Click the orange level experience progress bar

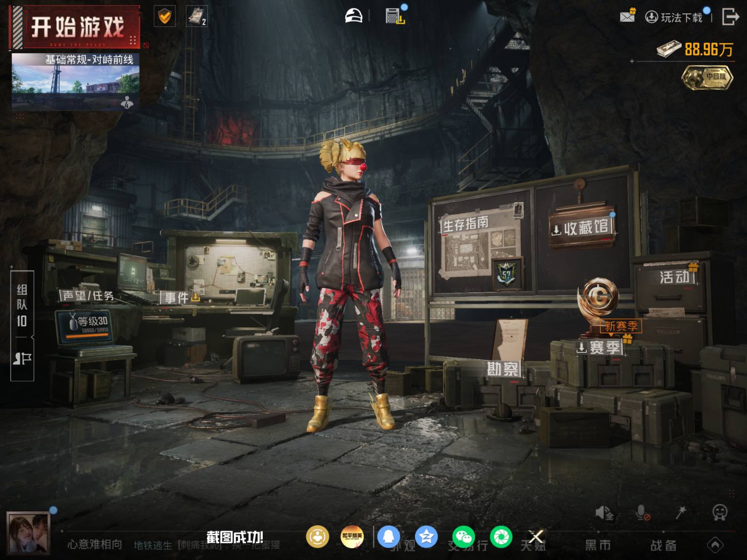(88, 335)
